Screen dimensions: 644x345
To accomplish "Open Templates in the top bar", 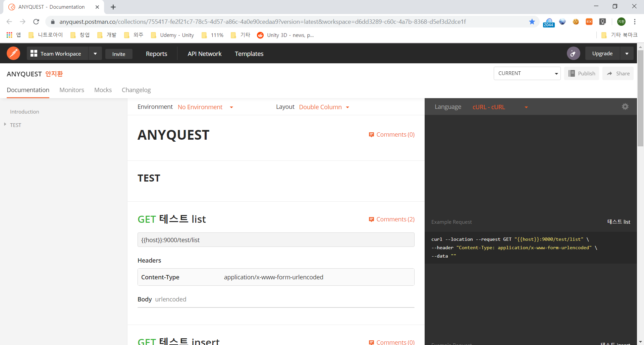I will (x=249, y=54).
